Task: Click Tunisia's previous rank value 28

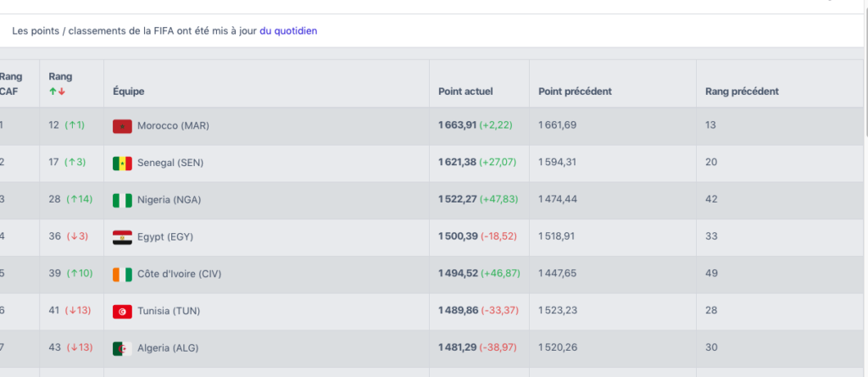Action: tap(711, 311)
